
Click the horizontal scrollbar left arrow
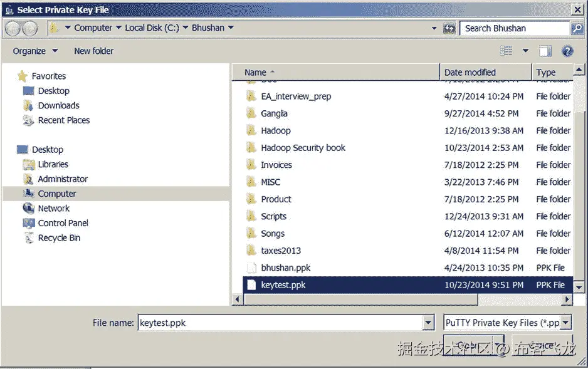(x=237, y=299)
